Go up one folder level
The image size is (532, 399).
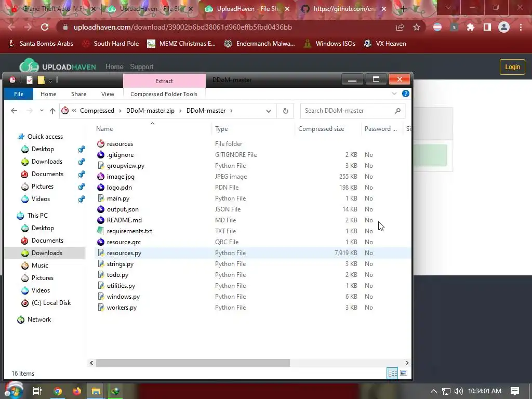point(52,111)
